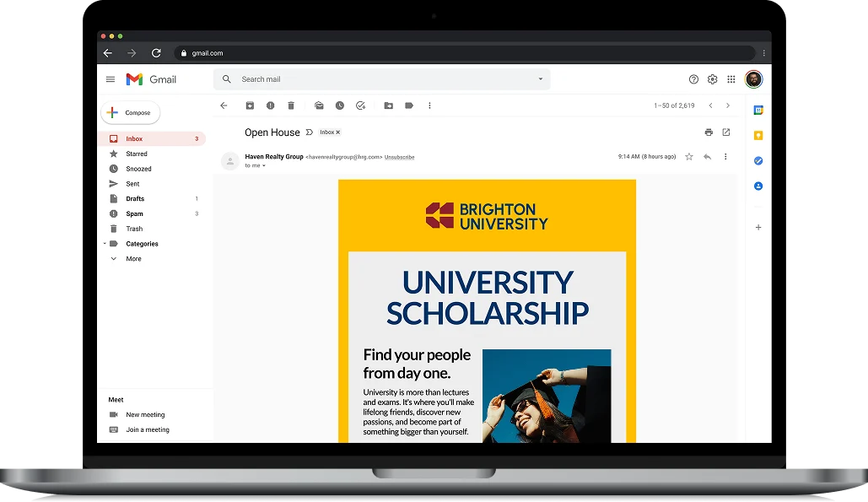The height and width of the screenshot is (502, 868).
Task: Click the sender avatar icon
Action: click(229, 161)
